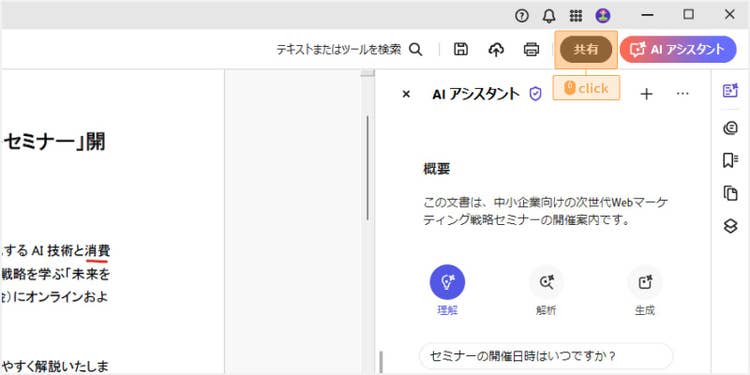The width and height of the screenshot is (750, 375).
Task: Open bookmarks panel in right rail
Action: coord(730,161)
